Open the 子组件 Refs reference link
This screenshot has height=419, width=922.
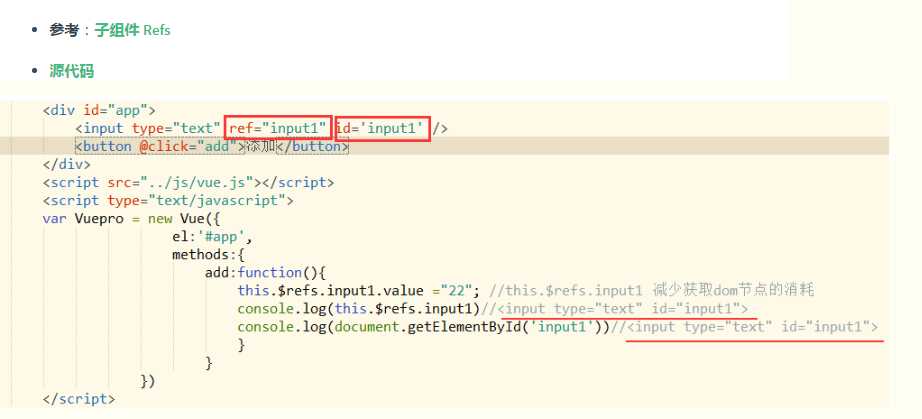tap(132, 30)
